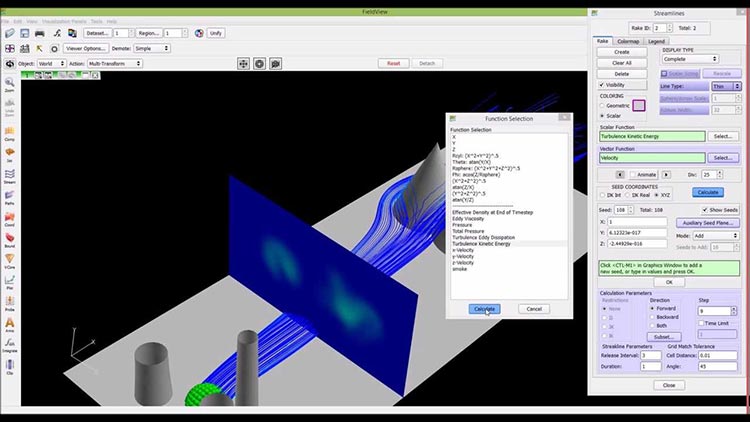Open the Object World dropdown
Screen dimensions: 750x422
coord(51,64)
